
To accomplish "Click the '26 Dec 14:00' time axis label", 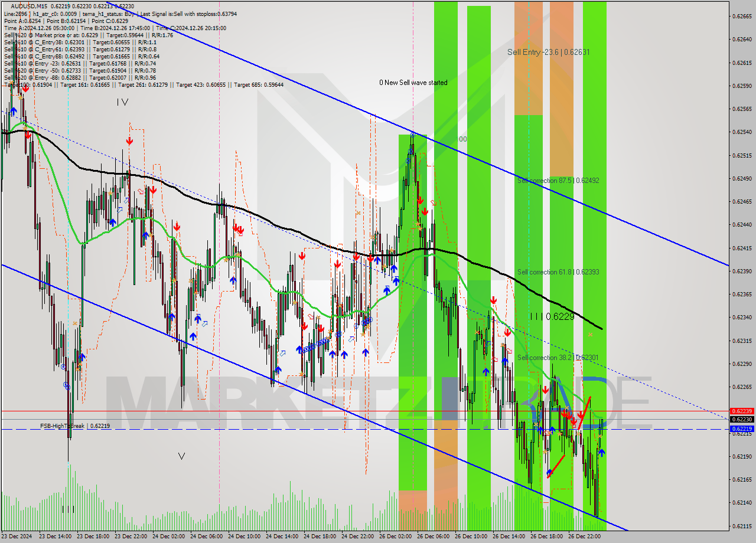I will [x=510, y=537].
